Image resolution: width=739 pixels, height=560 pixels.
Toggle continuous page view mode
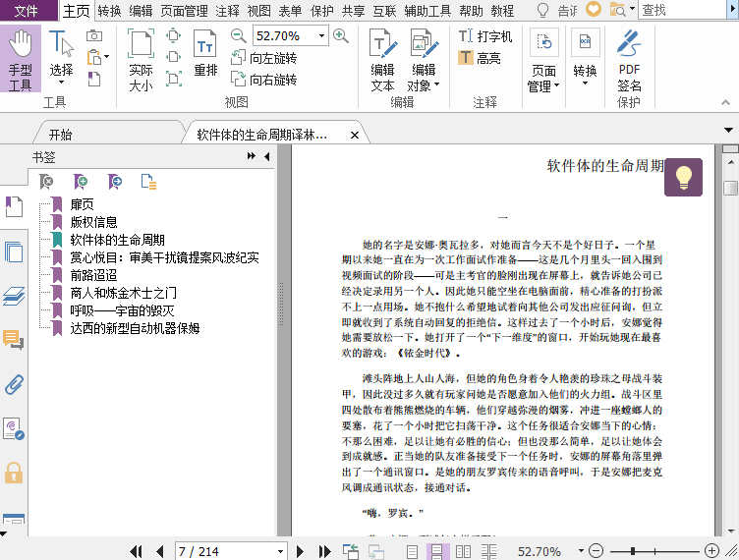(x=437, y=551)
